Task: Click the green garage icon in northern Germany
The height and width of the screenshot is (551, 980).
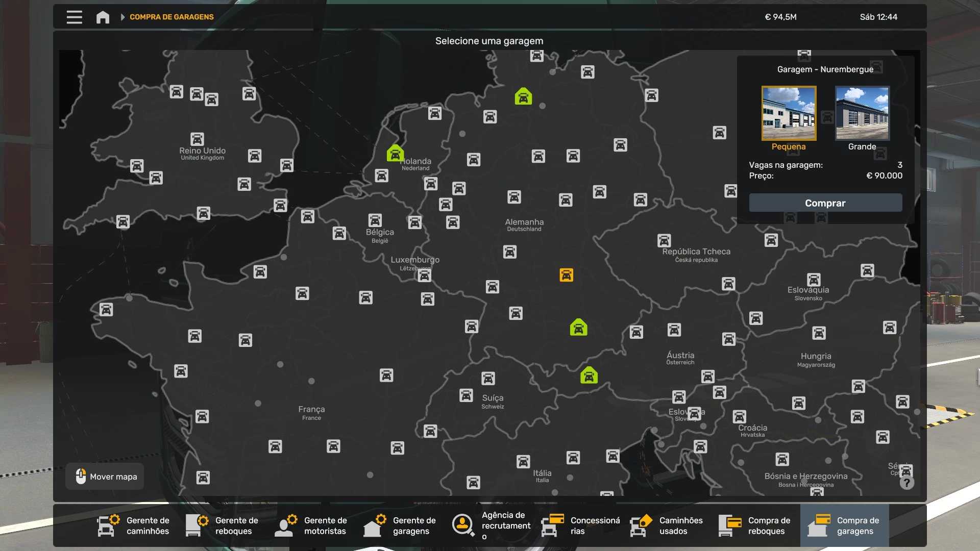Action: (x=523, y=96)
